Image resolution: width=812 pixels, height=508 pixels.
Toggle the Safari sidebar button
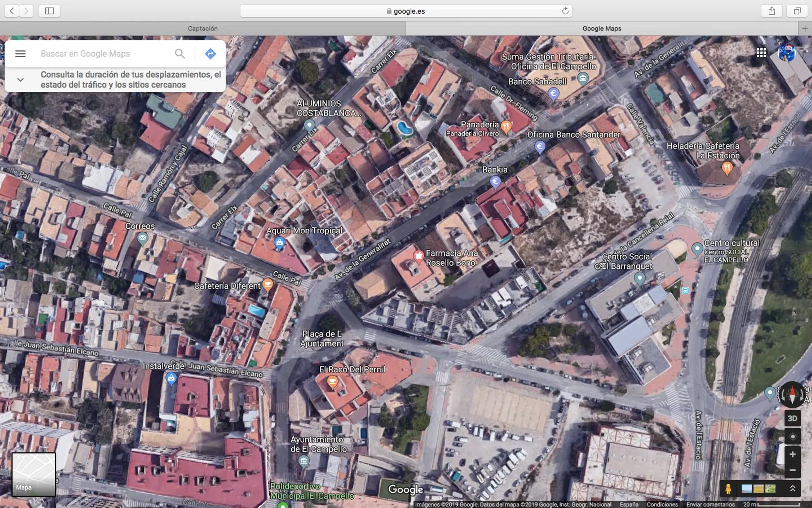[x=49, y=11]
